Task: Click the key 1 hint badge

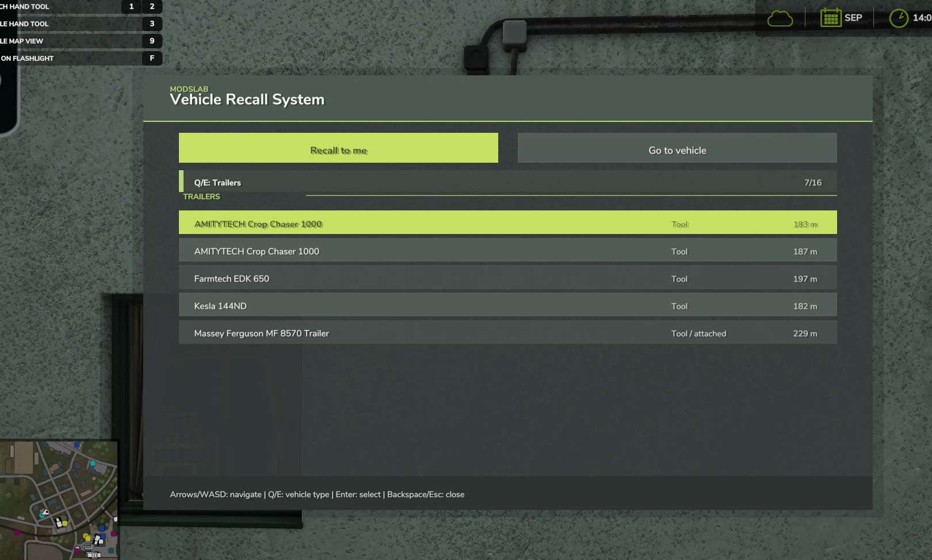Action: tap(131, 6)
